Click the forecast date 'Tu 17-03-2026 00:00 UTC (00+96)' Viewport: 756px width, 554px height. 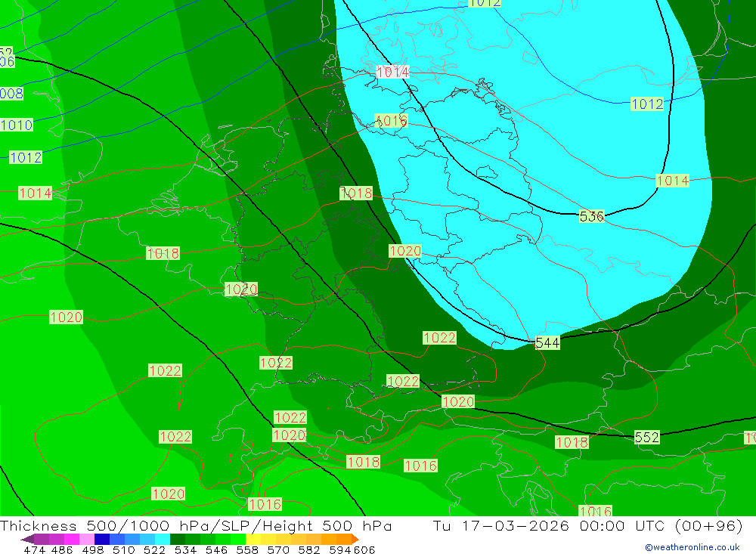pyautogui.click(x=587, y=525)
